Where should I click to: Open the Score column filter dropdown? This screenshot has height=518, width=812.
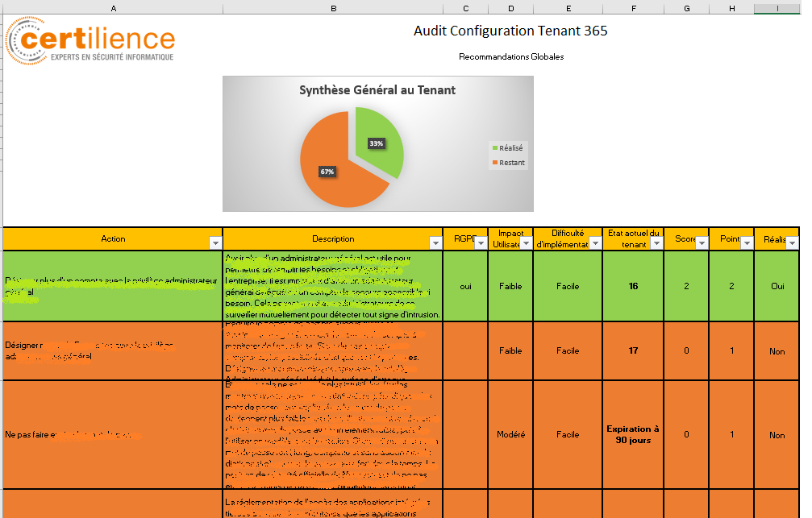(702, 242)
